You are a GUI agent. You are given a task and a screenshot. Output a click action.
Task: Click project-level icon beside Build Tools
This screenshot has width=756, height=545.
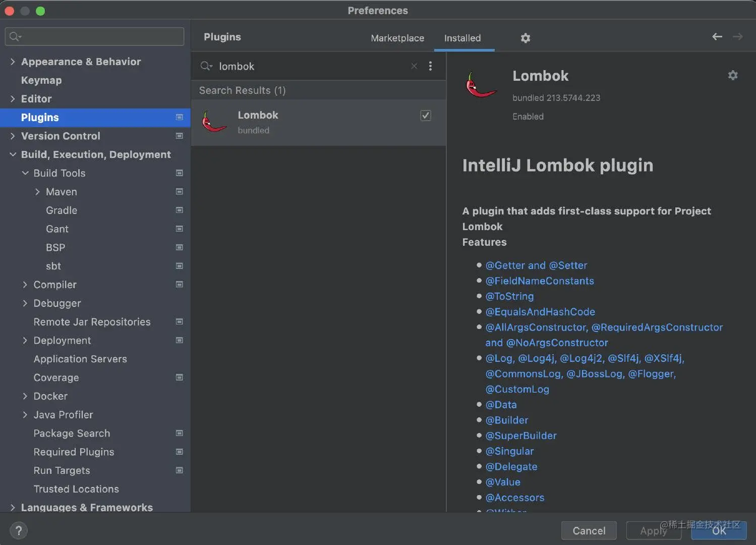179,173
